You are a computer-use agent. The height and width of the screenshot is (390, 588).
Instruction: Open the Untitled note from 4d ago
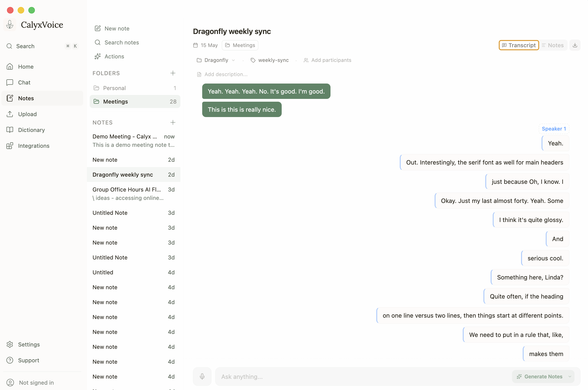click(x=134, y=272)
